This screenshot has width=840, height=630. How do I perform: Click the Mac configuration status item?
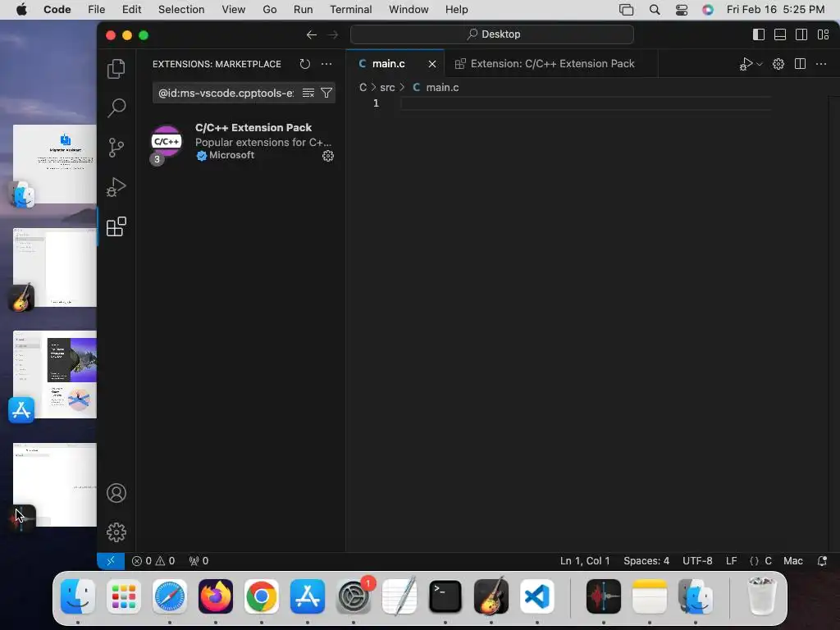pos(793,561)
